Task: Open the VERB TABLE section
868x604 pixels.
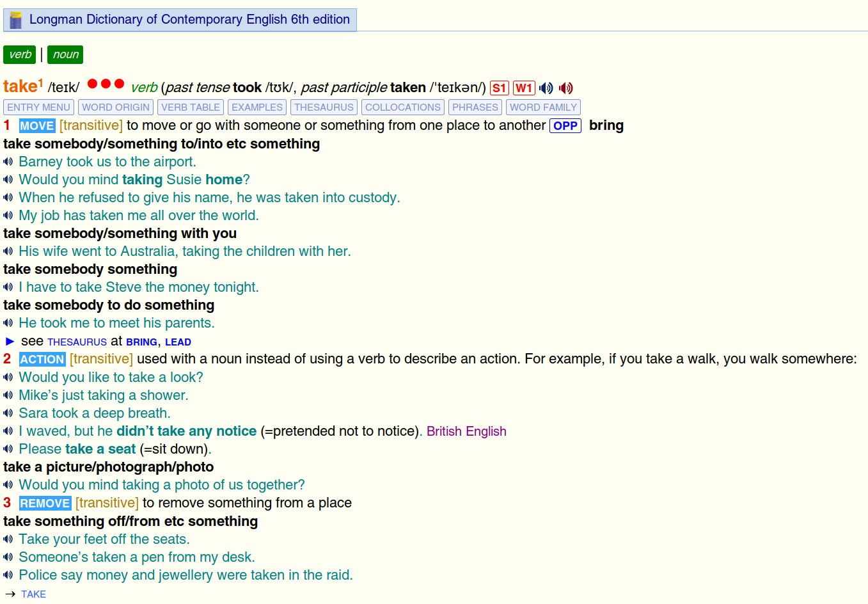Action: coord(191,107)
